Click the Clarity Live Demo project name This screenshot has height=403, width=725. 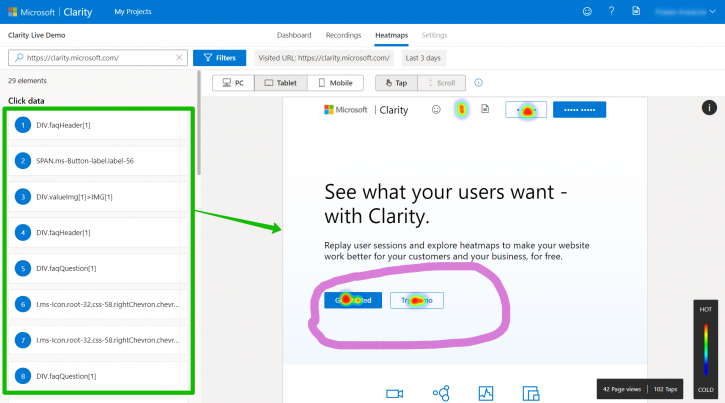tap(37, 35)
